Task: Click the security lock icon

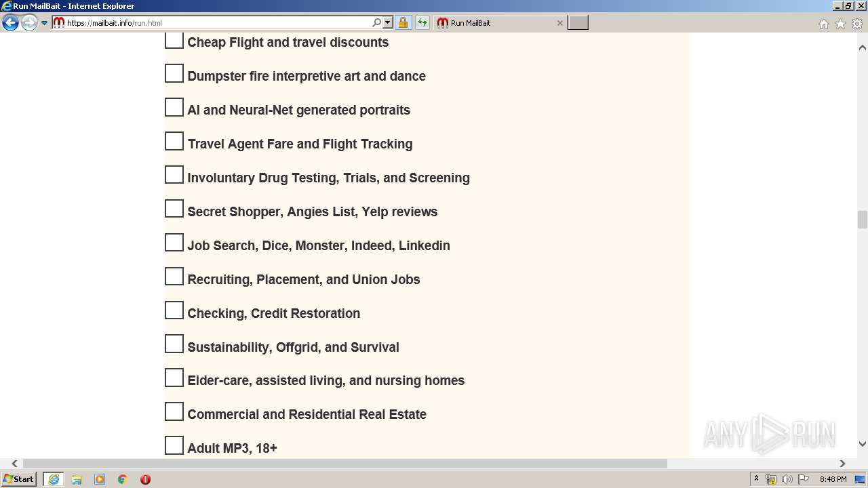Action: (403, 23)
